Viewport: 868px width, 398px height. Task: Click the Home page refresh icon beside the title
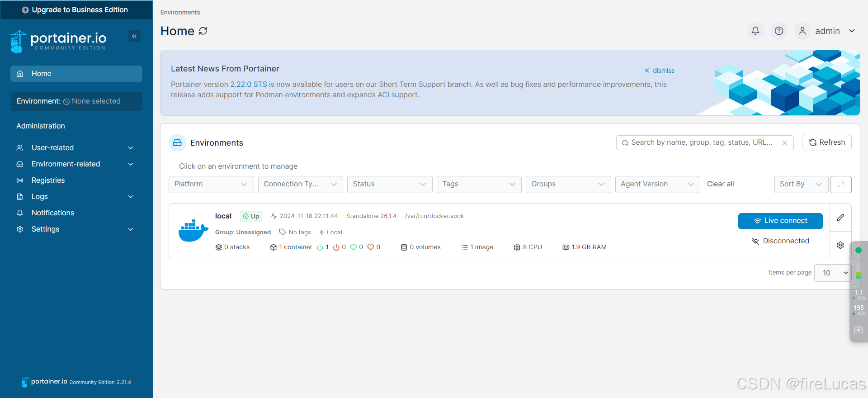point(203,31)
